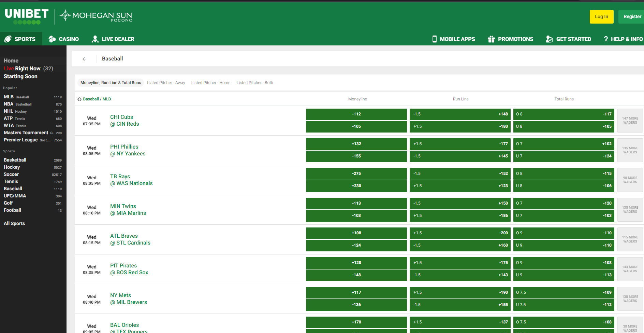This screenshot has height=333, width=644.
Task: Open 98 More Wagers for Rays game
Action: (630, 180)
